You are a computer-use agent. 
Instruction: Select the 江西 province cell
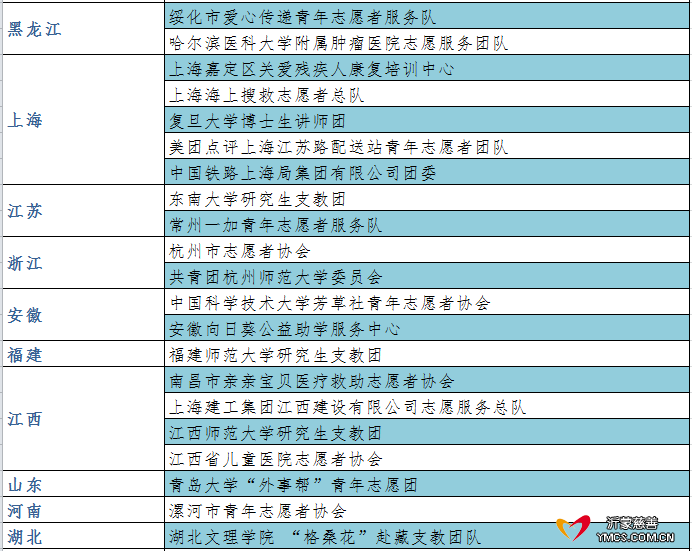pyautogui.click(x=83, y=419)
